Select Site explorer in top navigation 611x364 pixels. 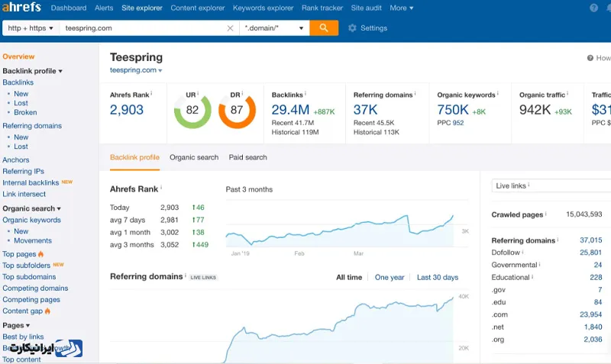click(x=142, y=8)
